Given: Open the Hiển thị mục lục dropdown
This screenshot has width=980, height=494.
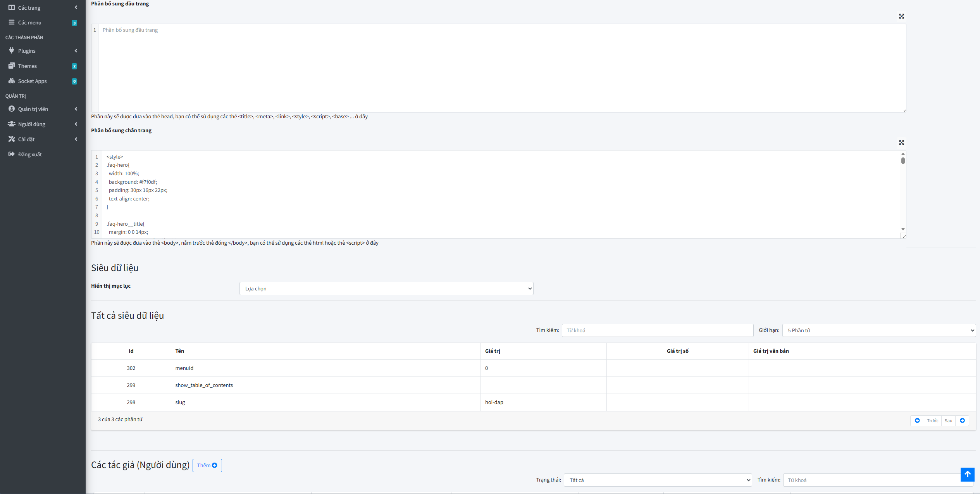Looking at the screenshot, I should [386, 288].
